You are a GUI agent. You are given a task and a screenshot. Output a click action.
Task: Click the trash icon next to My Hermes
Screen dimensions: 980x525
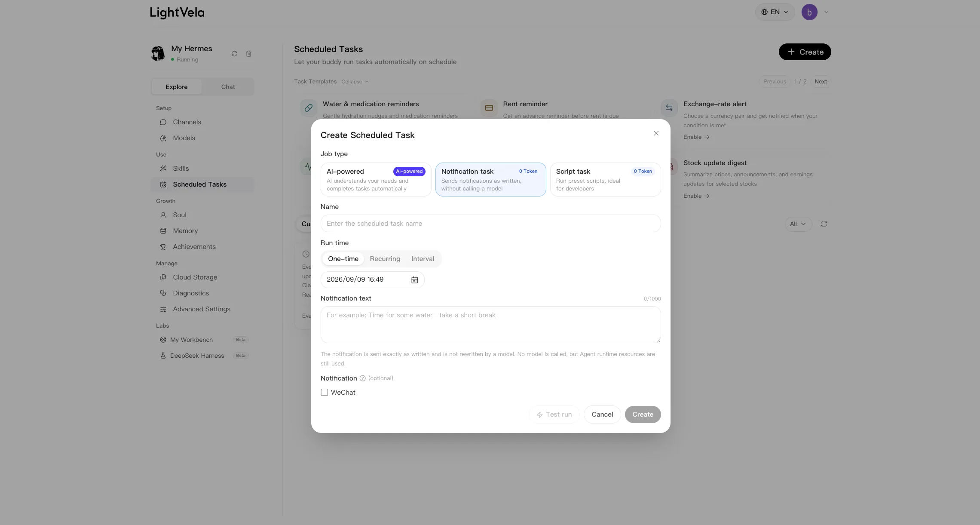[248, 54]
